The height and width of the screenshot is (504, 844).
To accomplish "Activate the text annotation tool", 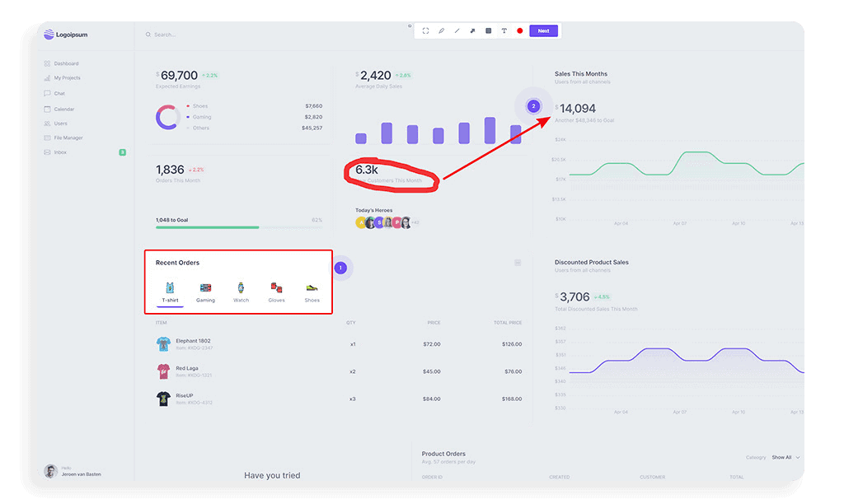I will coord(504,30).
